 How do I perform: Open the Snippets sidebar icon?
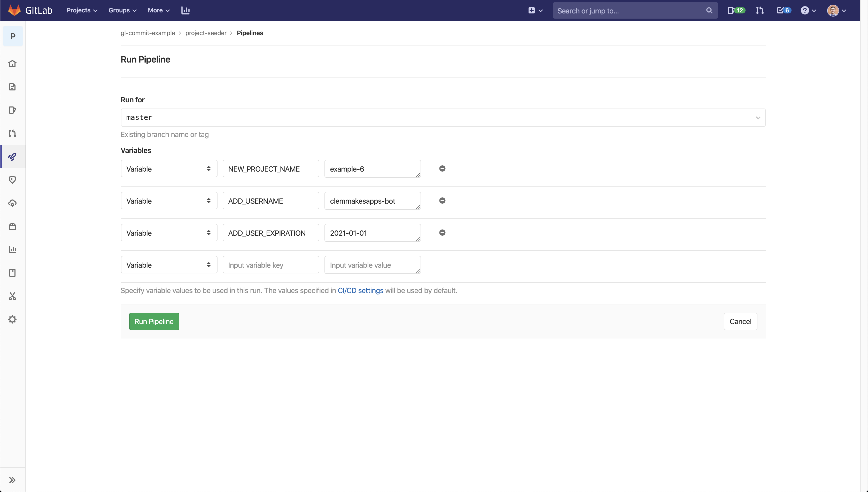[x=13, y=296]
